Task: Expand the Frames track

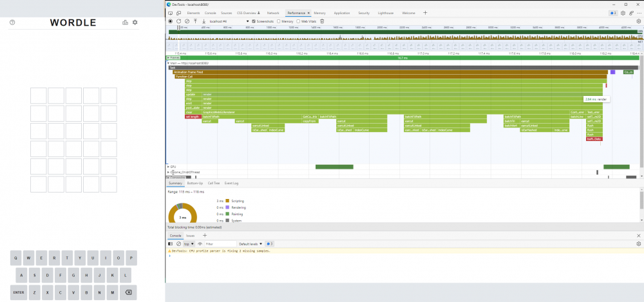Action: 168,58
